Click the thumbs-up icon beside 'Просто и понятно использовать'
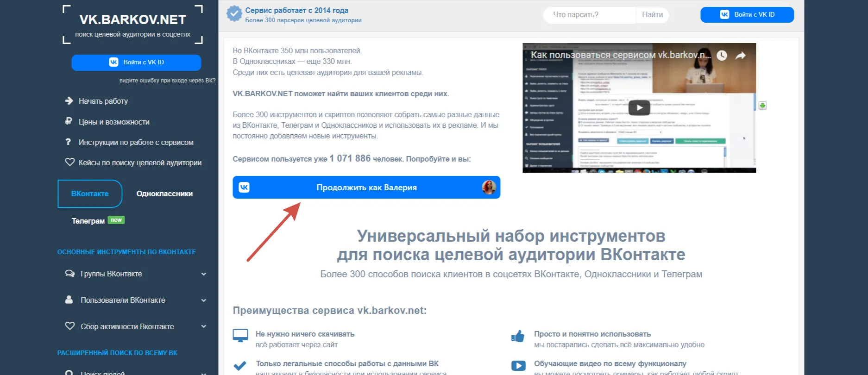The image size is (868, 375). point(518,336)
